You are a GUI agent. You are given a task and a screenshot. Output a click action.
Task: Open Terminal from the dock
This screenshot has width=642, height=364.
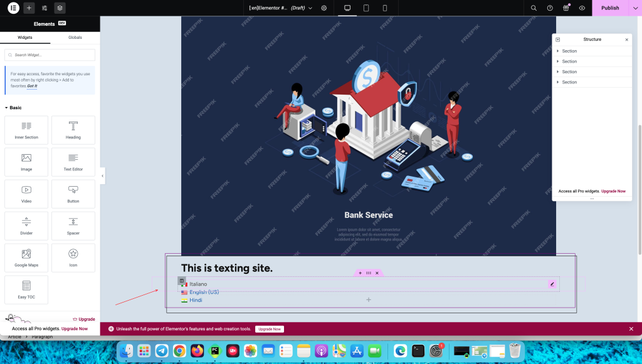tap(418, 351)
